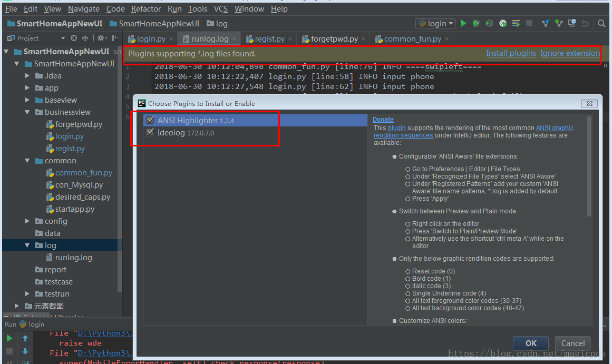
Task: Open the login run configuration dropdown
Action: point(435,23)
